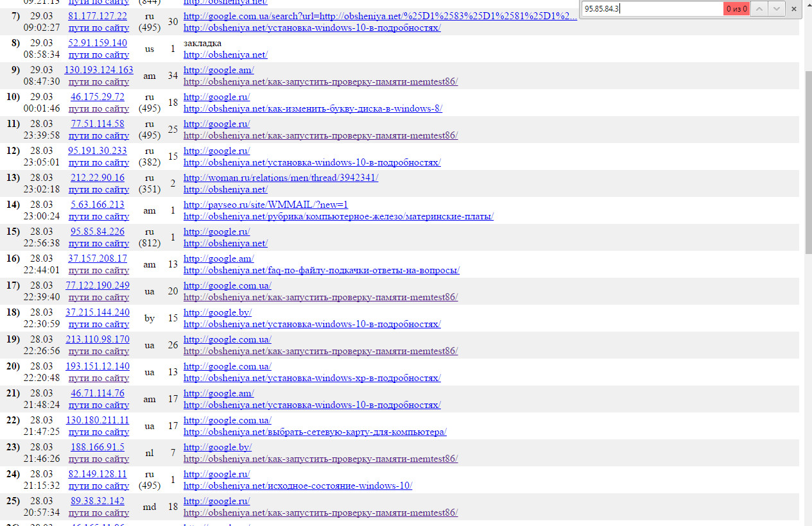Open IP link 193.151.12.140

98,366
